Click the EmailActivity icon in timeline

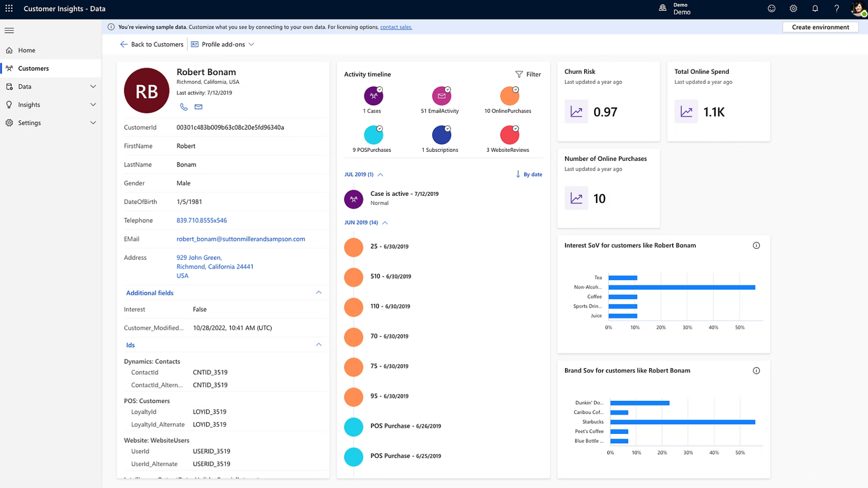pos(442,96)
